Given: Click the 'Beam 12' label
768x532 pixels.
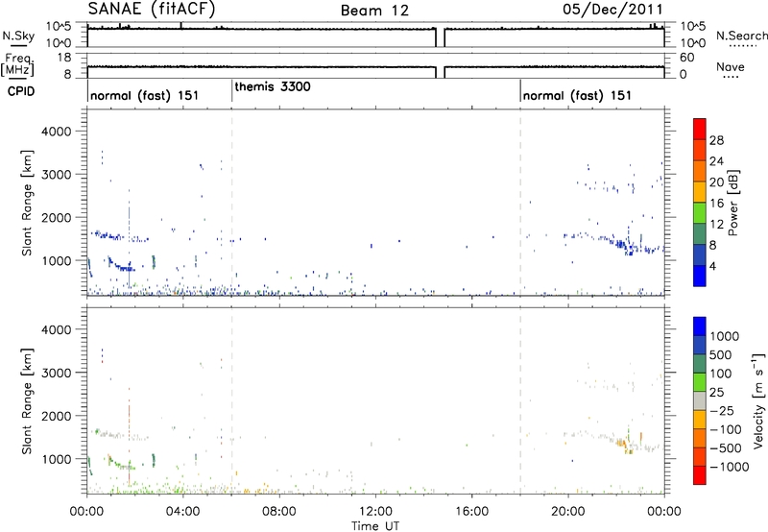Looking at the screenshot, I should click(374, 11).
